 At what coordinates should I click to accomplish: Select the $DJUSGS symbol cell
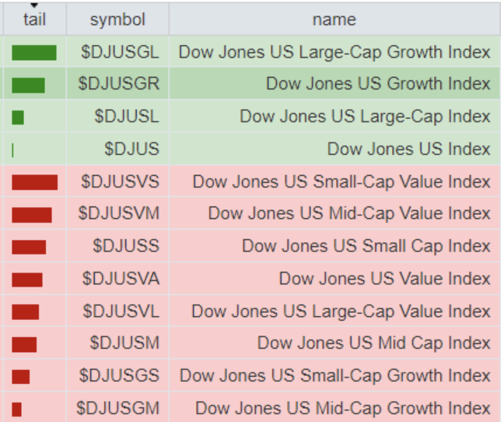click(120, 375)
